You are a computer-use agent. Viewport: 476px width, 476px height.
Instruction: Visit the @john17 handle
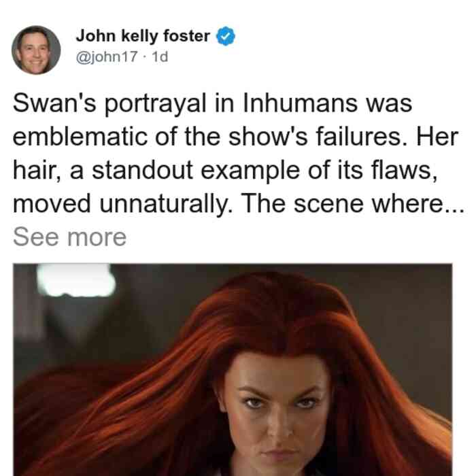tap(107, 56)
